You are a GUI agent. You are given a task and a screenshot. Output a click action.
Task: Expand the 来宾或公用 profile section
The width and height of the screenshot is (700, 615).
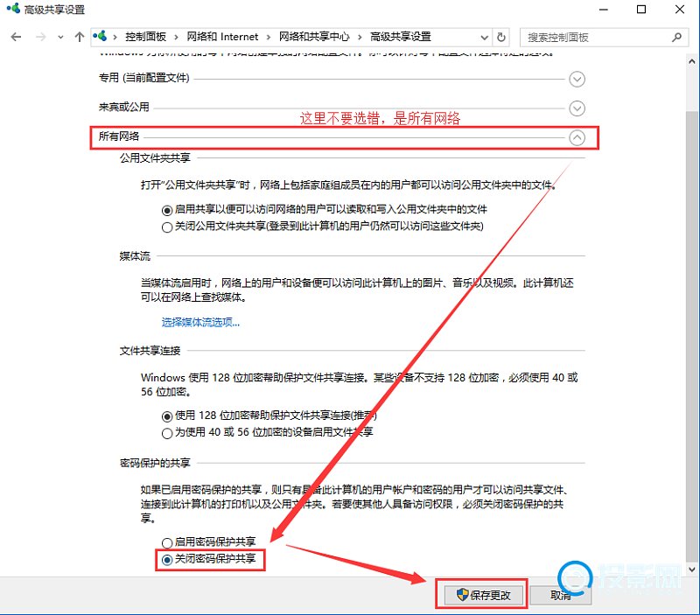point(577,108)
